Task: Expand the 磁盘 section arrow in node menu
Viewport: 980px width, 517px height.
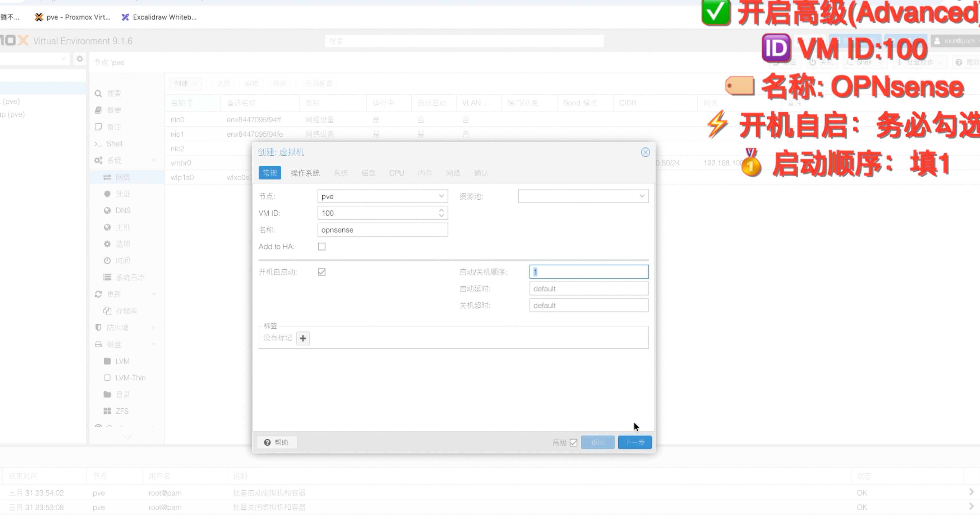Action: 154,344
